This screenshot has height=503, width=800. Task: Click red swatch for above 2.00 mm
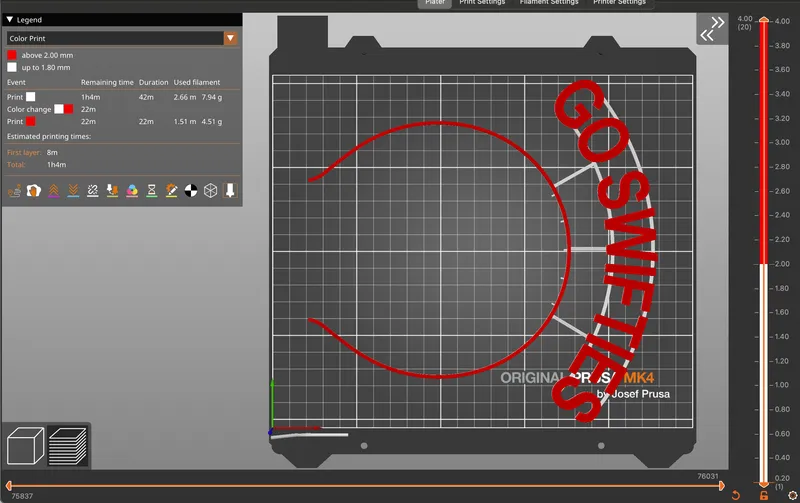12,55
